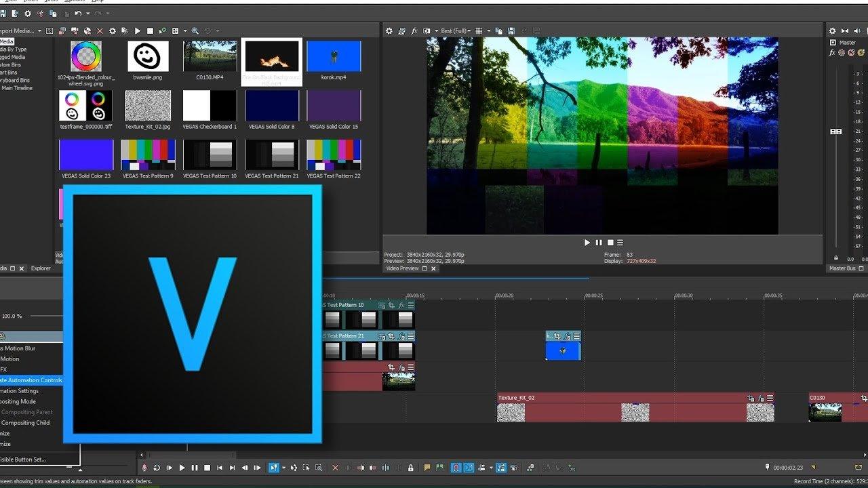Viewport: 868px width, 488px height.
Task: Activate the split-screen preview icon
Action: (x=427, y=30)
